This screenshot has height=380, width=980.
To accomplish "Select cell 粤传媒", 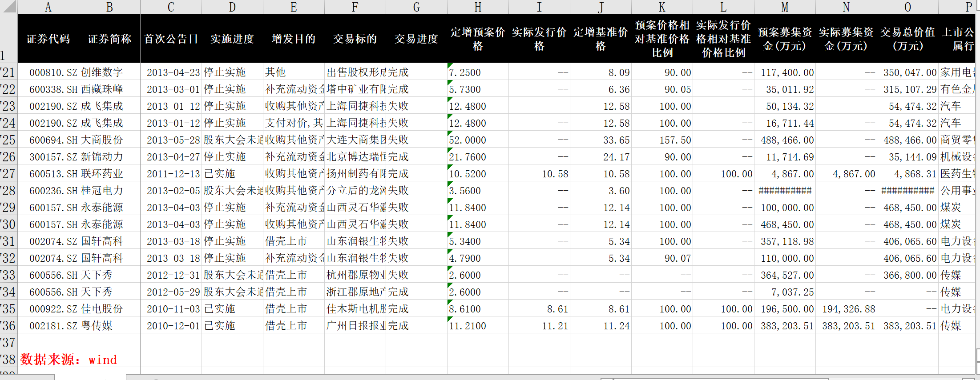I will tap(109, 325).
